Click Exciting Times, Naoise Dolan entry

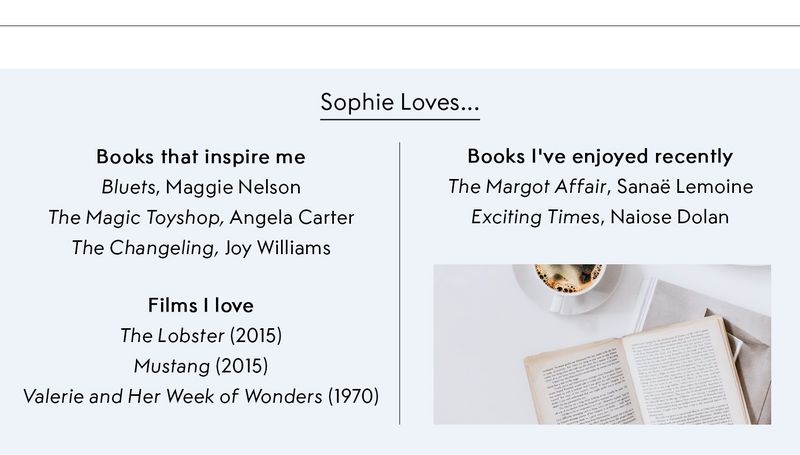coord(601,217)
